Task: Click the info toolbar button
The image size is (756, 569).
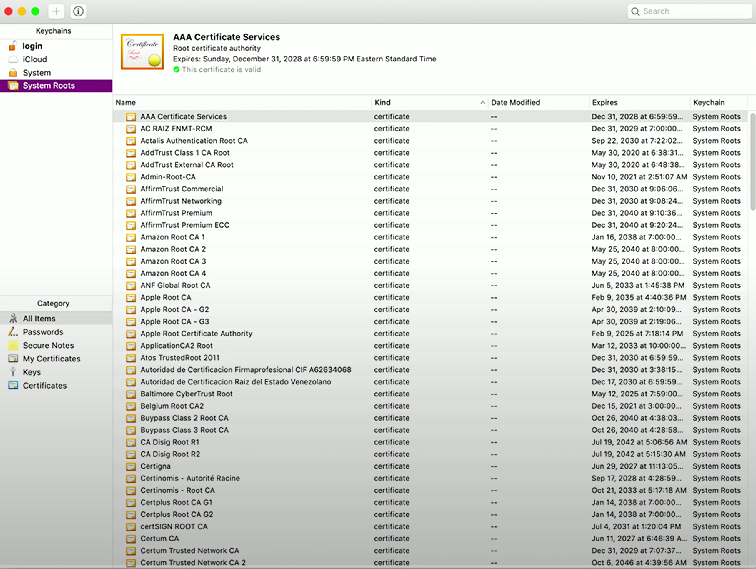Action: click(x=79, y=11)
